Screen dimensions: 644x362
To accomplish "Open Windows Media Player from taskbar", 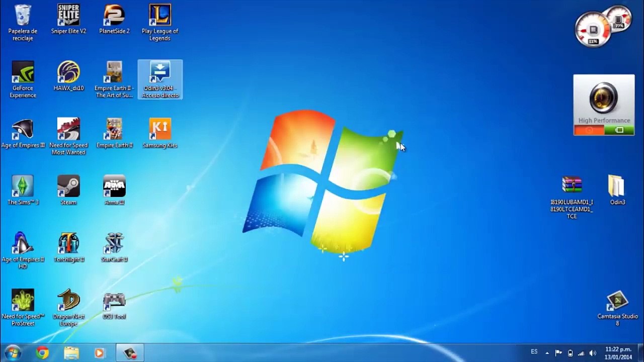I will pos(100,353).
